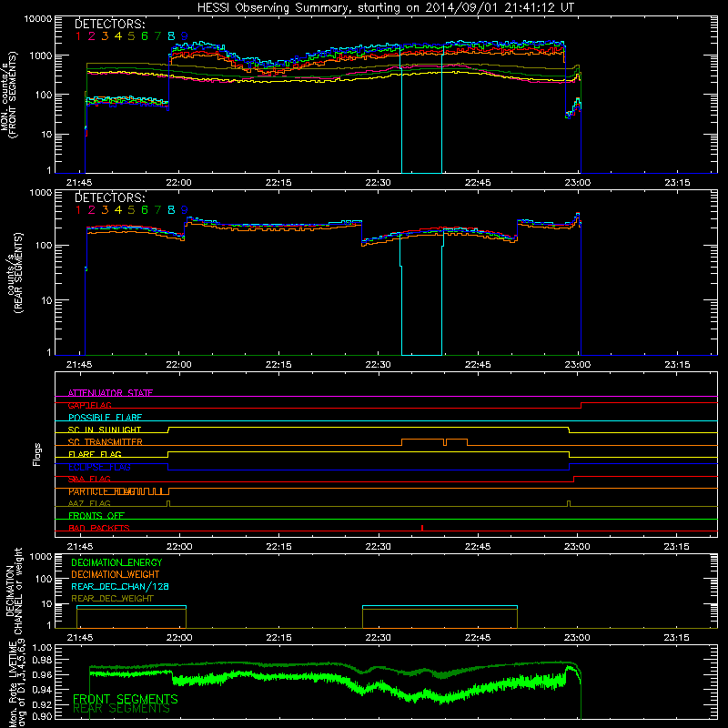
Task: Click FRONT SEGMENTS label in livetime plot
Action: click(x=126, y=699)
